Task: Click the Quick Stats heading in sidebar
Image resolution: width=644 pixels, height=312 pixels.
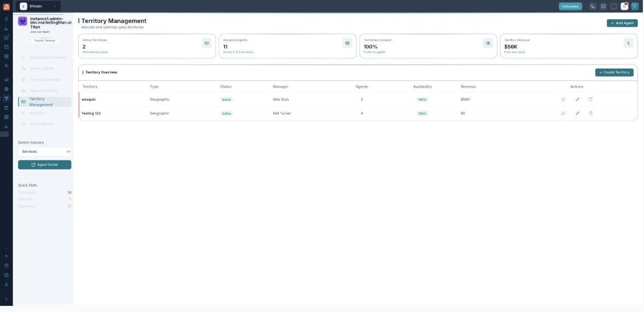Action: tap(27, 186)
